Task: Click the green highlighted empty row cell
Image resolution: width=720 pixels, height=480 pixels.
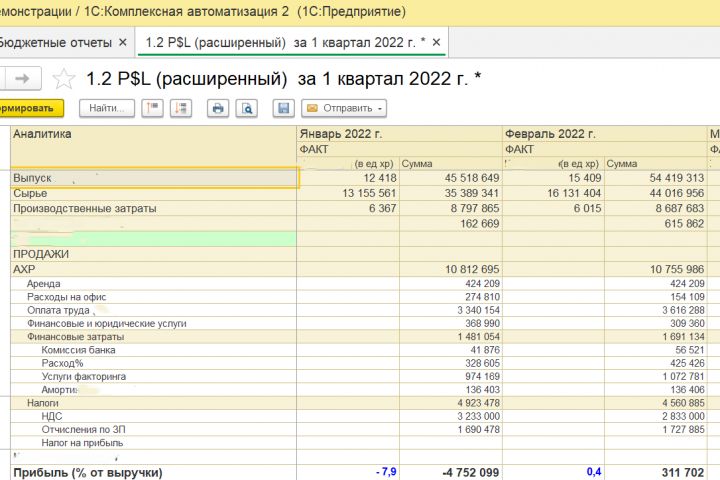Action: (153, 239)
